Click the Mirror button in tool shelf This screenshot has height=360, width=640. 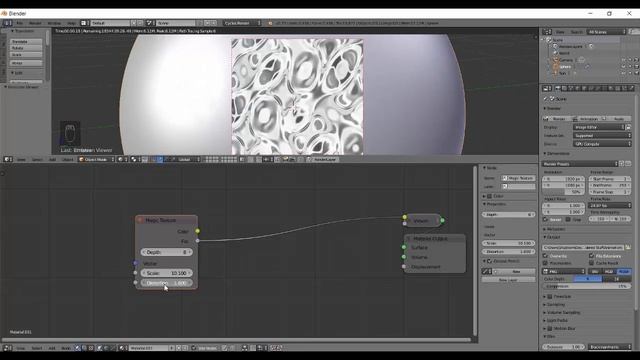coord(26,63)
